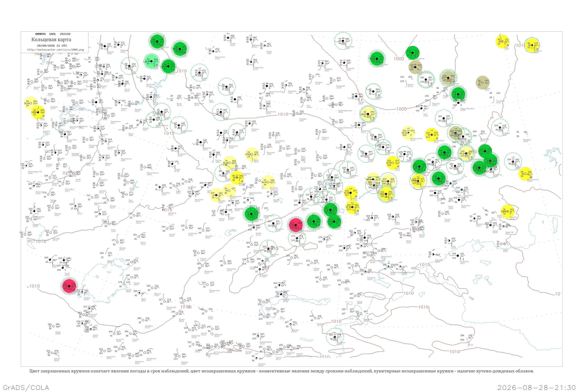Select the dashed circle at Баянаул station
The height and width of the screenshot is (392, 588).
[297, 238]
